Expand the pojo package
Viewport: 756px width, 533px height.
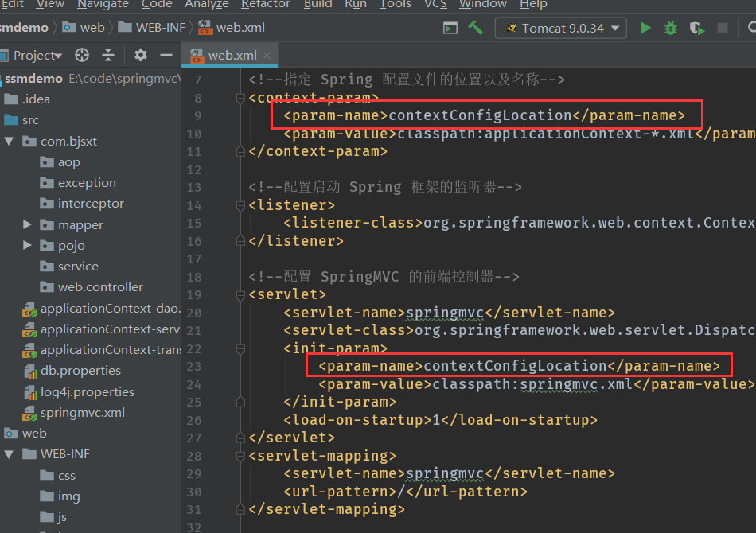coord(27,245)
